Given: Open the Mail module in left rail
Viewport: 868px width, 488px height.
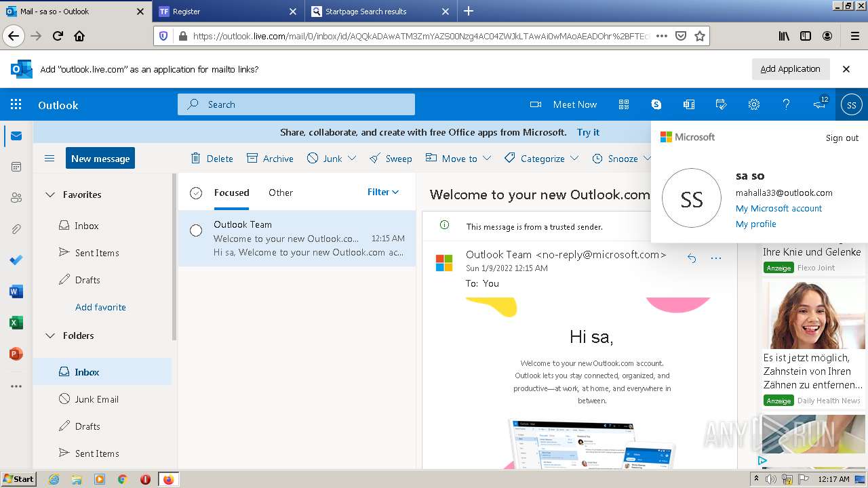Looking at the screenshot, I should click(16, 136).
